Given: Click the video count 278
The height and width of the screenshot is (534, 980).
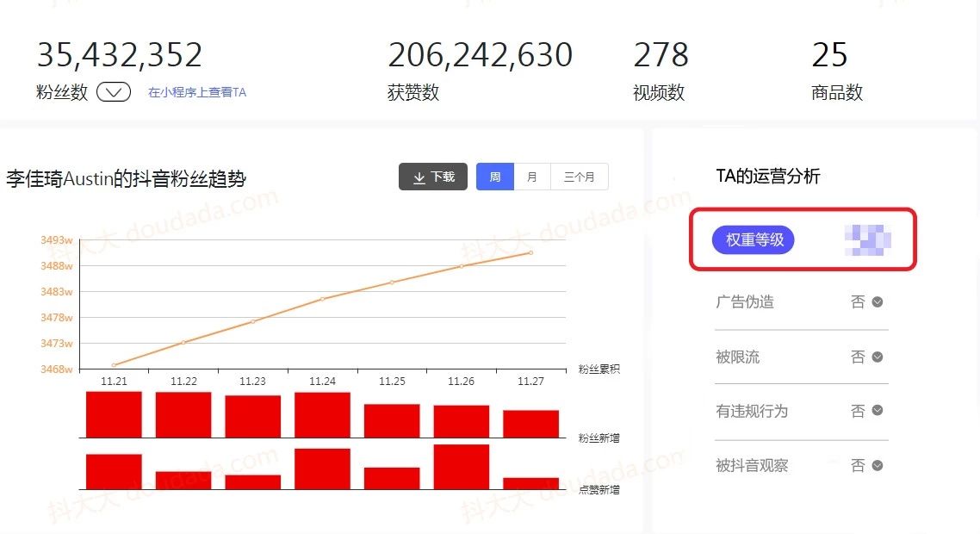Looking at the screenshot, I should [x=661, y=55].
